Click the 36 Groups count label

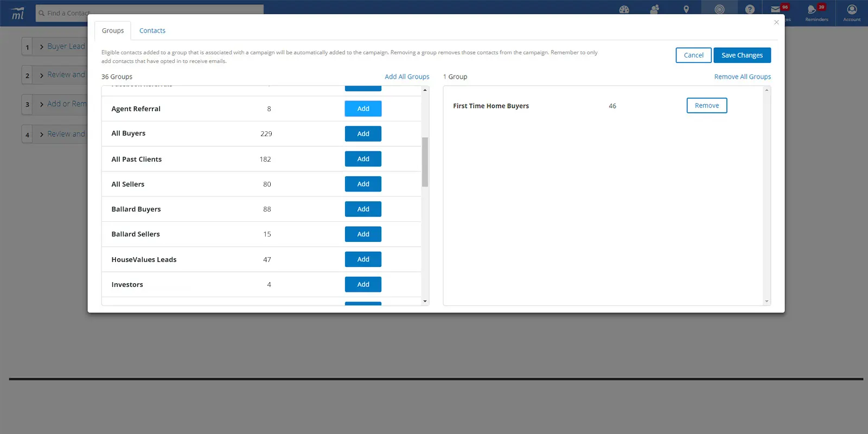117,76
